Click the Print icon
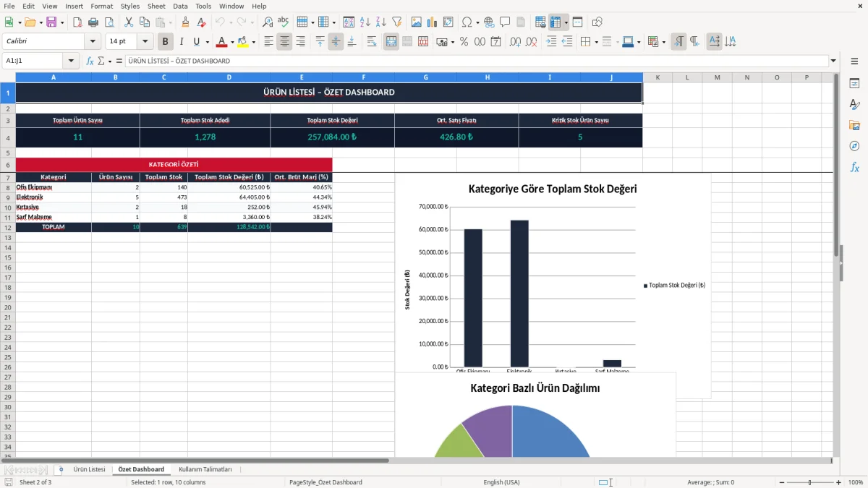 95,22
